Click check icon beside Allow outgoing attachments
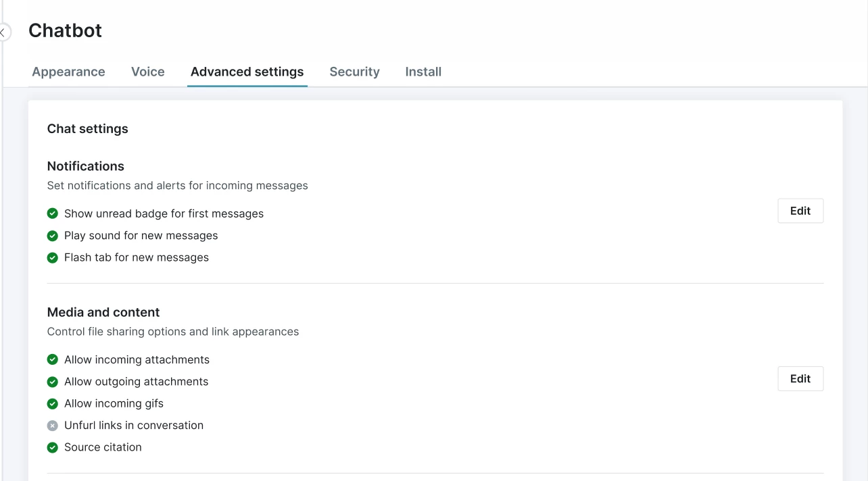 (x=53, y=382)
